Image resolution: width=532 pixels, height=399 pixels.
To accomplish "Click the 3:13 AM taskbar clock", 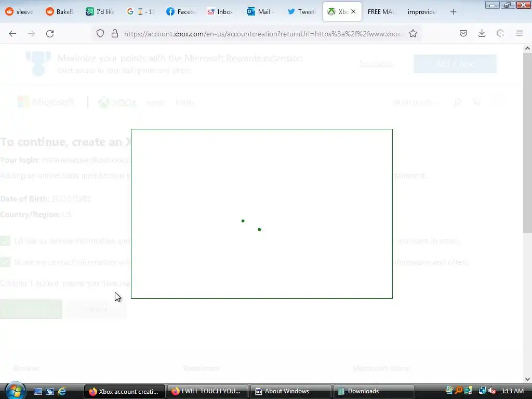I will point(512,391).
